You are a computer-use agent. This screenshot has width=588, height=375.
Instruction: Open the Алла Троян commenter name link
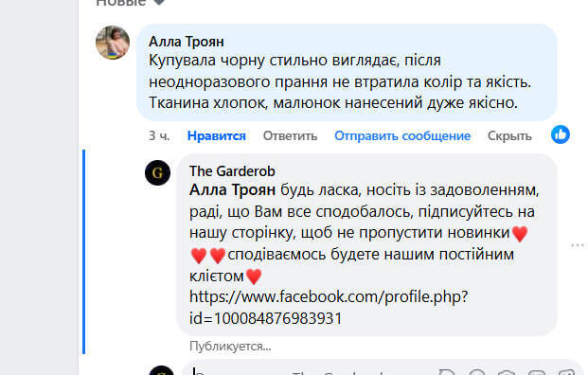click(186, 42)
